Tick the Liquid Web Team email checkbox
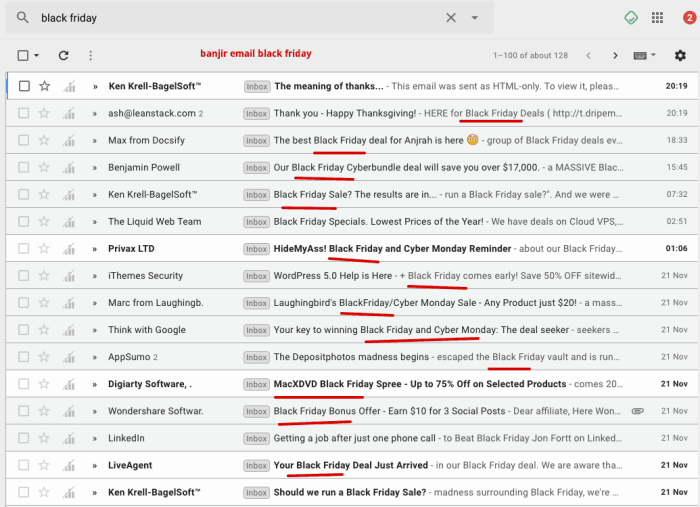The width and height of the screenshot is (700, 507). pos(24,221)
